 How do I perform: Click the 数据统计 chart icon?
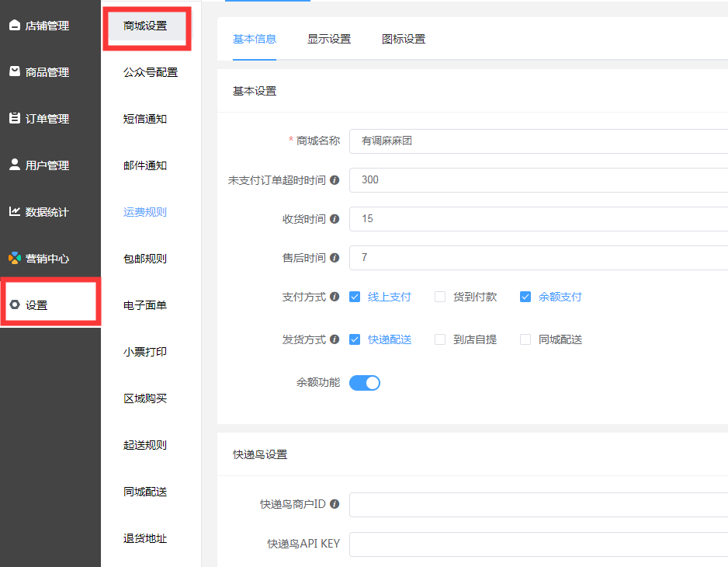15,211
